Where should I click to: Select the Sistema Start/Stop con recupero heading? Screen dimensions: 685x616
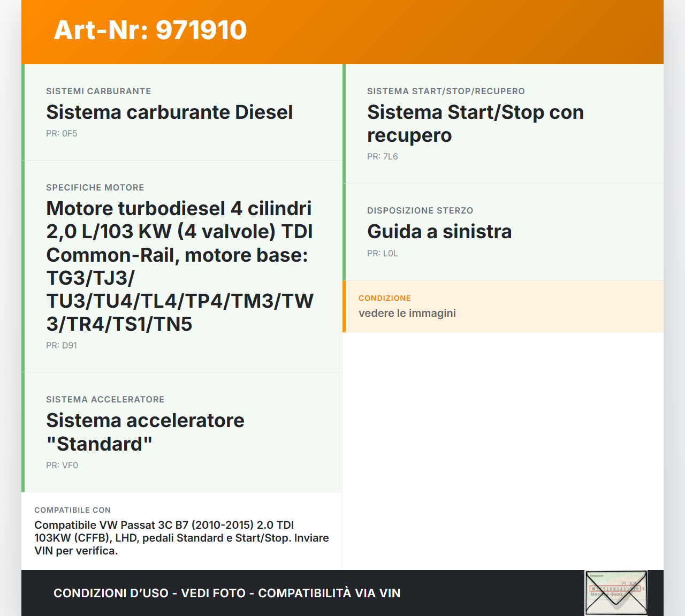pos(475,124)
